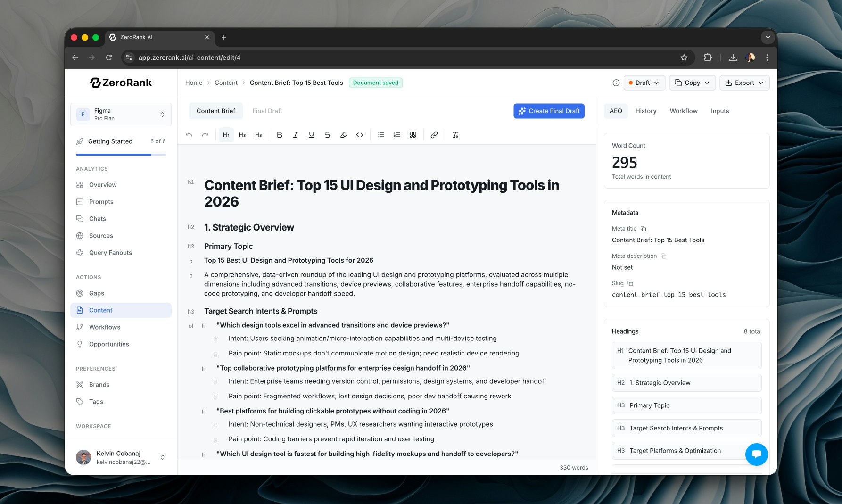Apply Heading 2 format with H2 button
Image resolution: width=842 pixels, height=504 pixels.
coord(242,135)
